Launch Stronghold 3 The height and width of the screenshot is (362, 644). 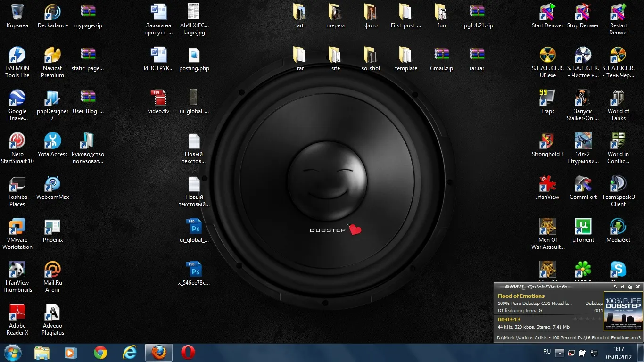click(x=547, y=145)
